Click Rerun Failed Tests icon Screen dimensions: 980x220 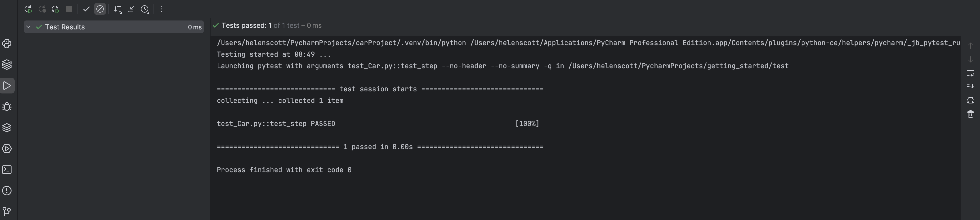(42, 9)
